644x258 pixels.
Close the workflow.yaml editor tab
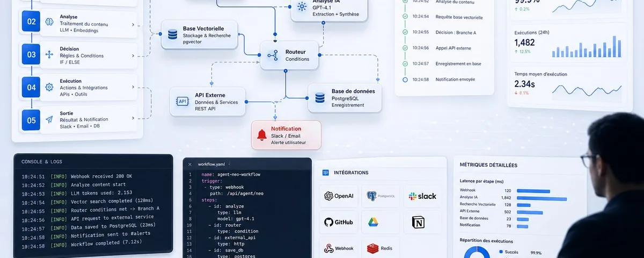tap(189, 164)
